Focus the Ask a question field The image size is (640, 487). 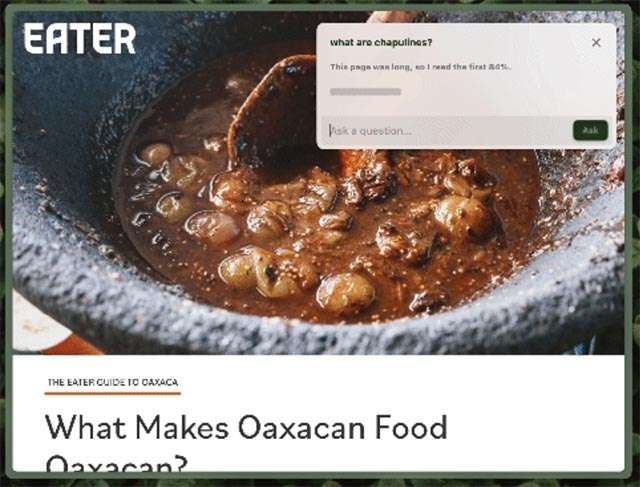447,131
